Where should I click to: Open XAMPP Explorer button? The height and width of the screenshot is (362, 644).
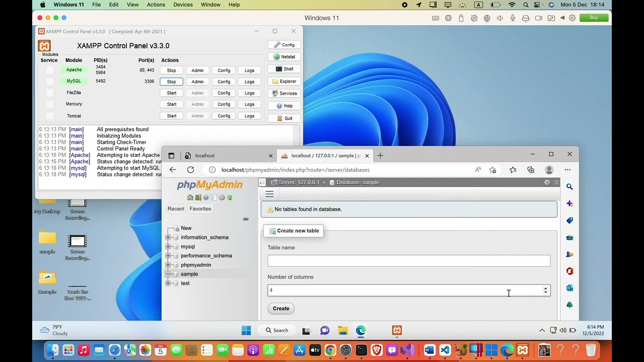(284, 81)
